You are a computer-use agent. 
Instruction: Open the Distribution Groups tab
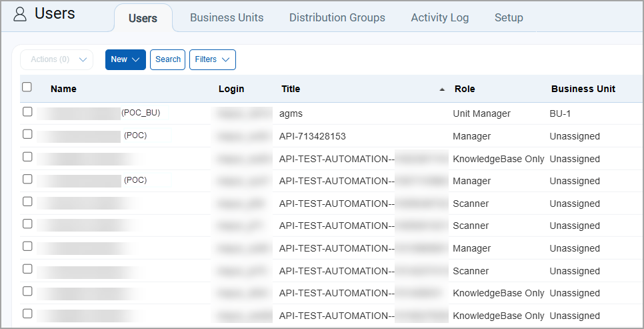tap(337, 17)
